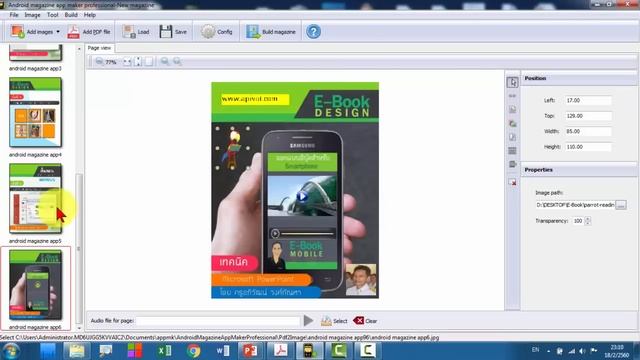Click Select audio file button

(334, 321)
